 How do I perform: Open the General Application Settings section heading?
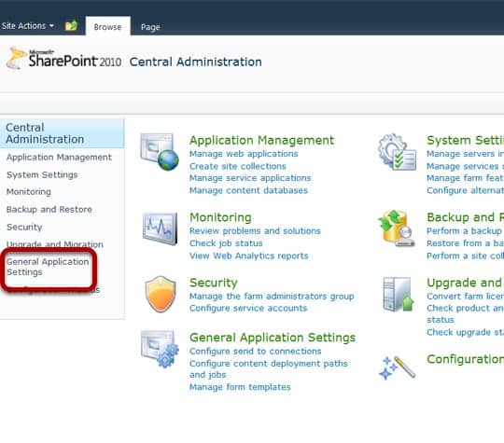(273, 338)
